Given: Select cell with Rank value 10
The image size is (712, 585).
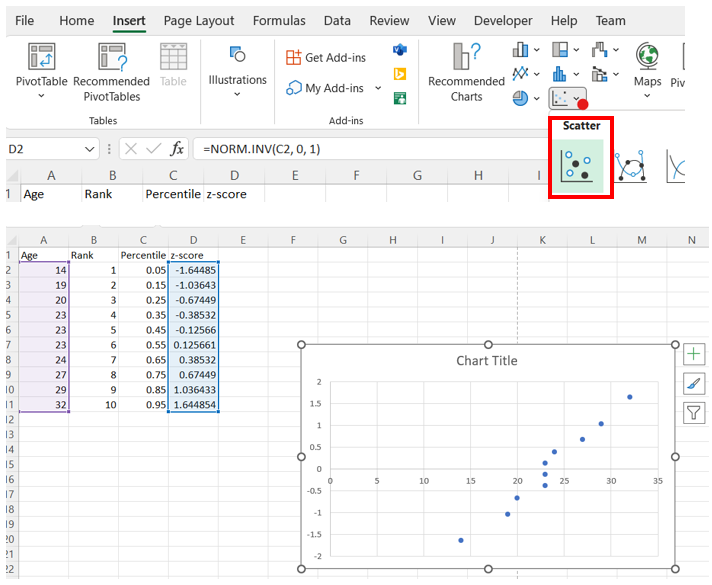Looking at the screenshot, I should coord(94,405).
